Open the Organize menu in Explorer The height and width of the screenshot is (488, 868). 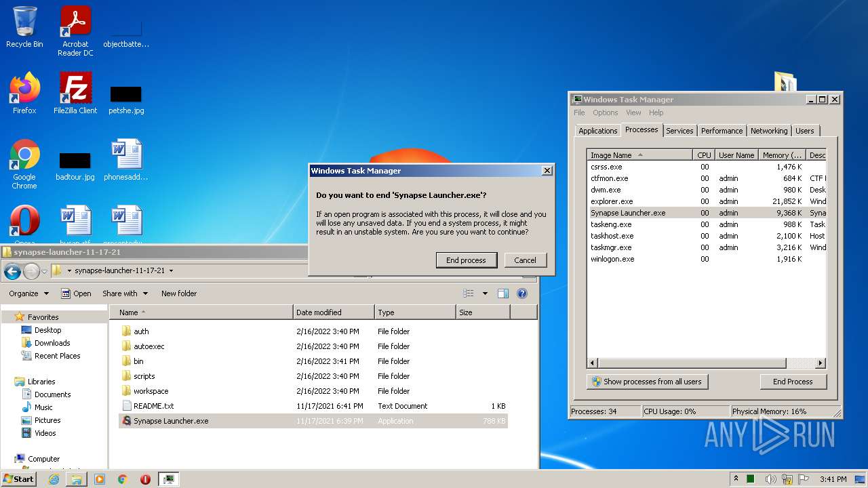[x=29, y=293]
